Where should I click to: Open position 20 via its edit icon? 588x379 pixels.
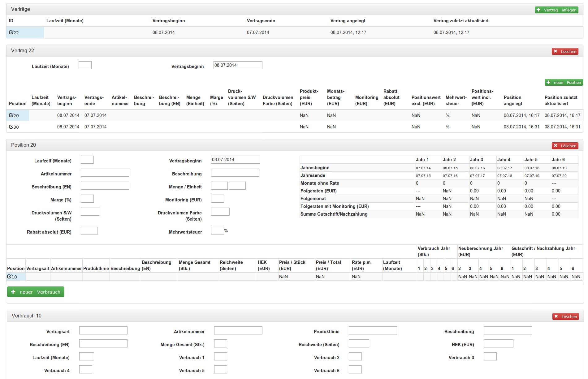[x=11, y=115]
